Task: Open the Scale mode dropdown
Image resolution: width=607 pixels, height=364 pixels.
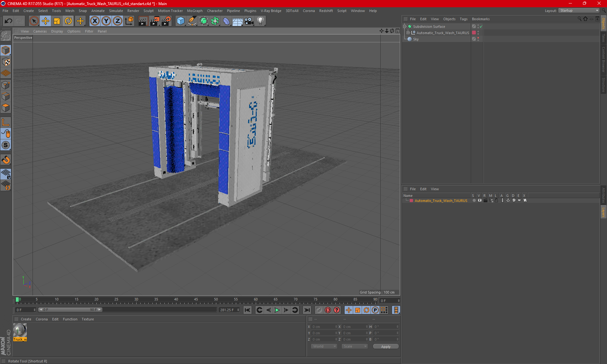Action: 354,346
